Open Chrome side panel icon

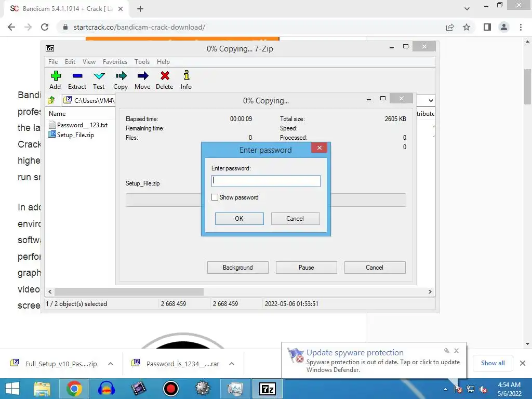point(487,27)
